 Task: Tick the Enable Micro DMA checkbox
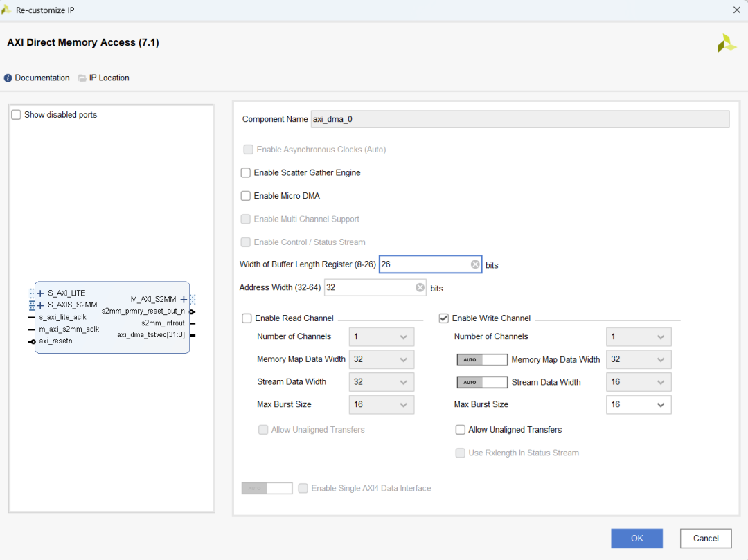pyautogui.click(x=246, y=196)
